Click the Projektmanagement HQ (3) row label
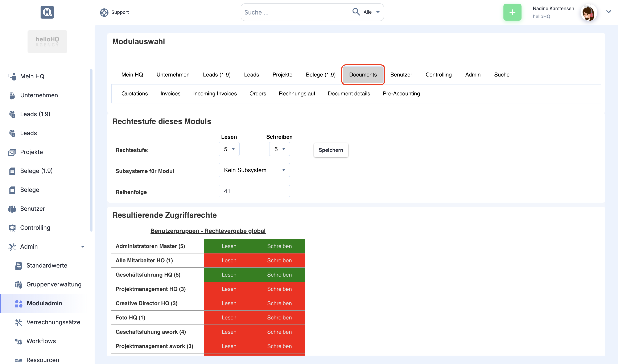 point(150,289)
